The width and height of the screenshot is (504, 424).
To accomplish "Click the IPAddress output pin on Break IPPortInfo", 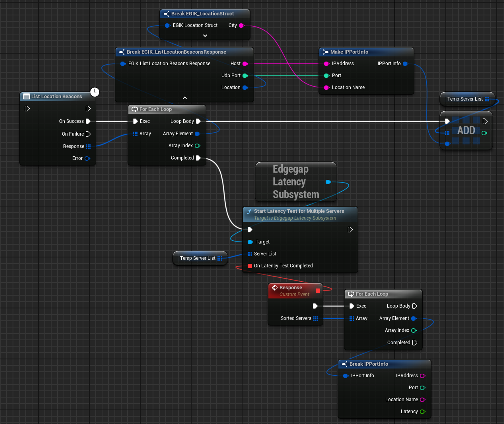I will pos(423,376).
